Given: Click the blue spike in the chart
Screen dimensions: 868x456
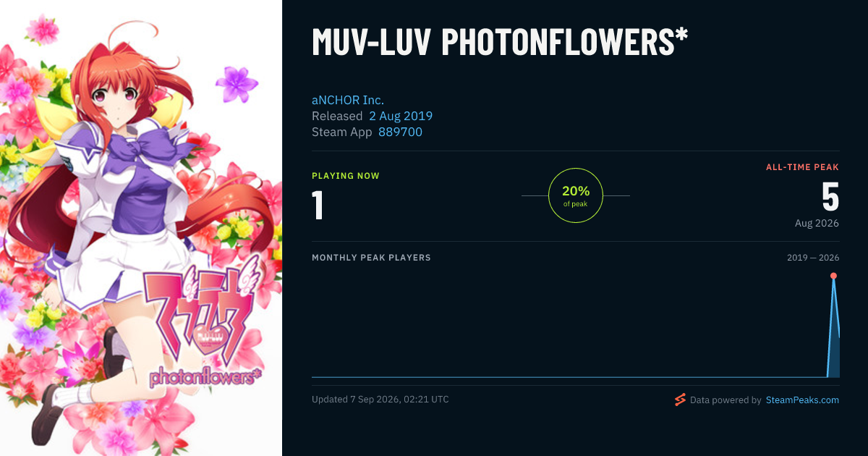Looking at the screenshot, I should coord(834,326).
